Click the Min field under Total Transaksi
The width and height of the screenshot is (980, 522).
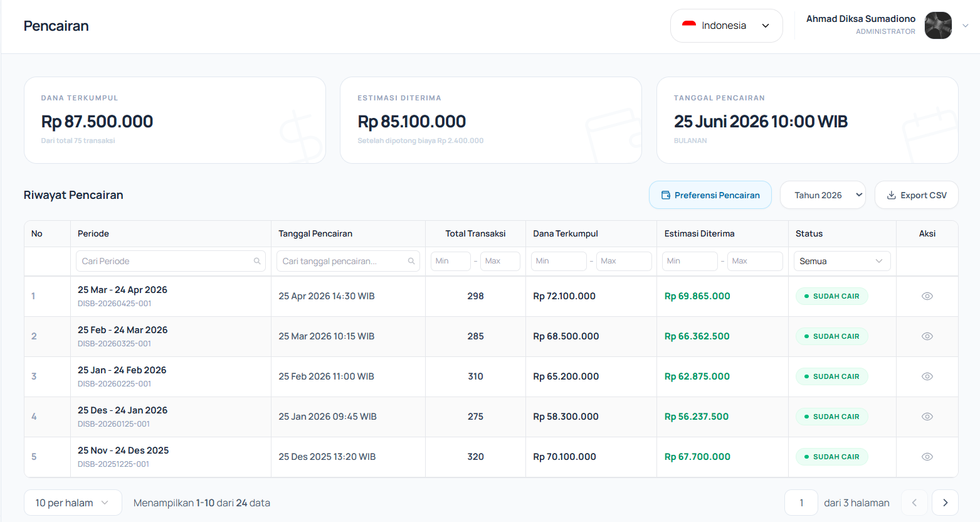(451, 261)
